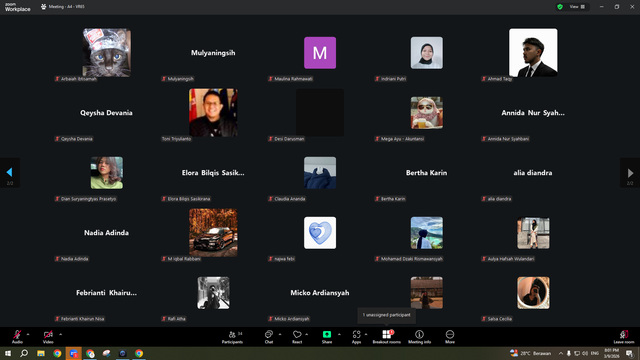Click Micko Ardiansyah name tile
The image size is (640, 360).
click(x=320, y=293)
